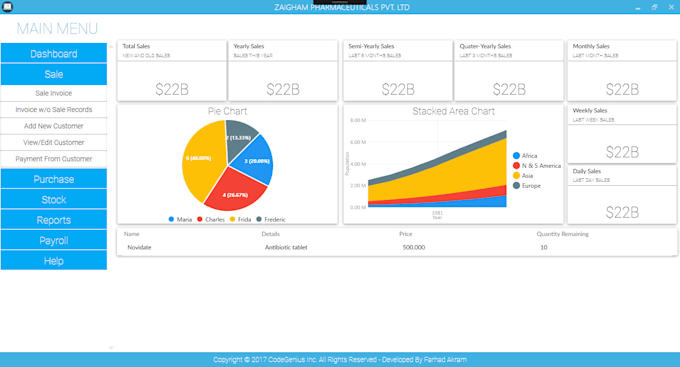Toggle Asia in area chart legend
The height and width of the screenshot is (367, 680).
click(523, 176)
